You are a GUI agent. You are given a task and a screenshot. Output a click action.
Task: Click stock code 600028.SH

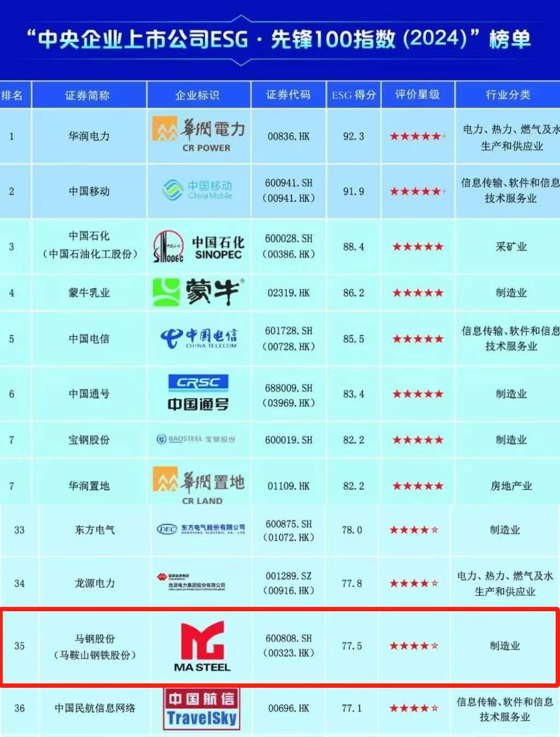tap(289, 239)
